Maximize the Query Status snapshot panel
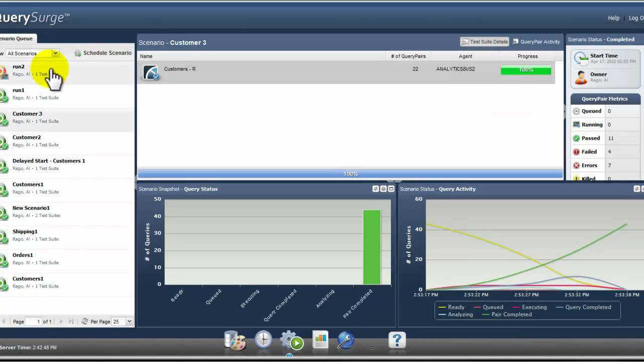This screenshot has width=644, height=362. [391, 189]
